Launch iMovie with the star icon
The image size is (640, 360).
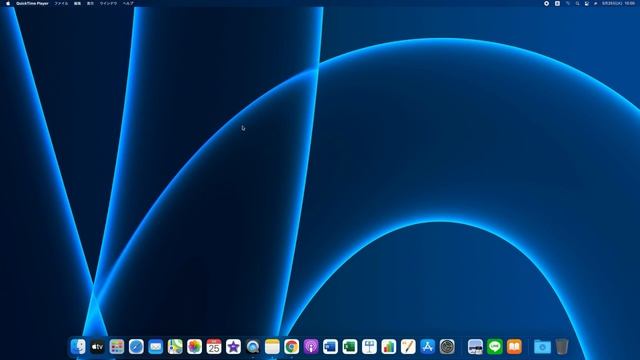coord(233,347)
